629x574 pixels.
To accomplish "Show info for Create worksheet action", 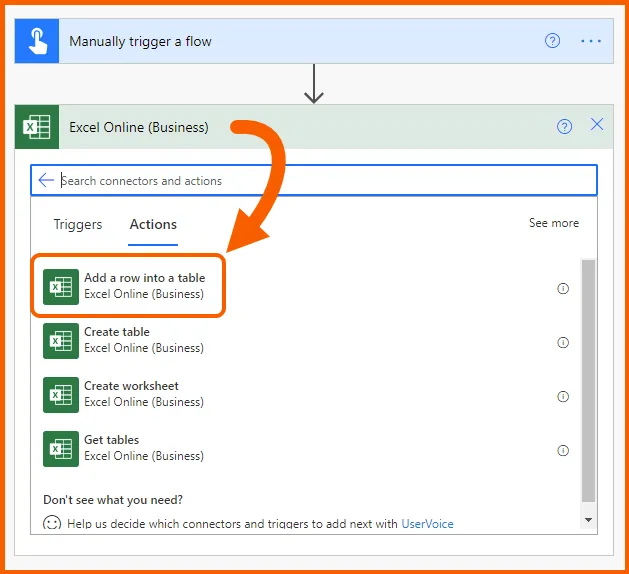I will pyautogui.click(x=563, y=396).
